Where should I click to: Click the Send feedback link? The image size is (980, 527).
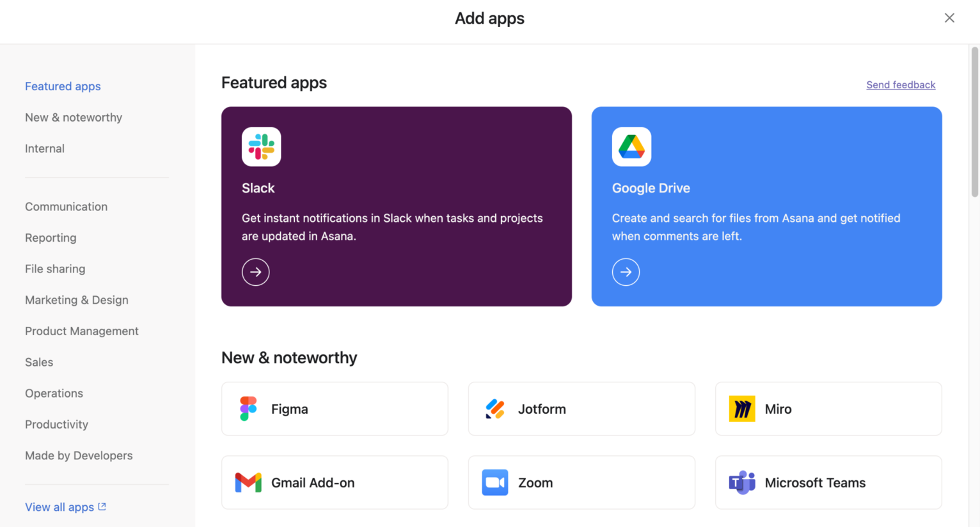901,84
